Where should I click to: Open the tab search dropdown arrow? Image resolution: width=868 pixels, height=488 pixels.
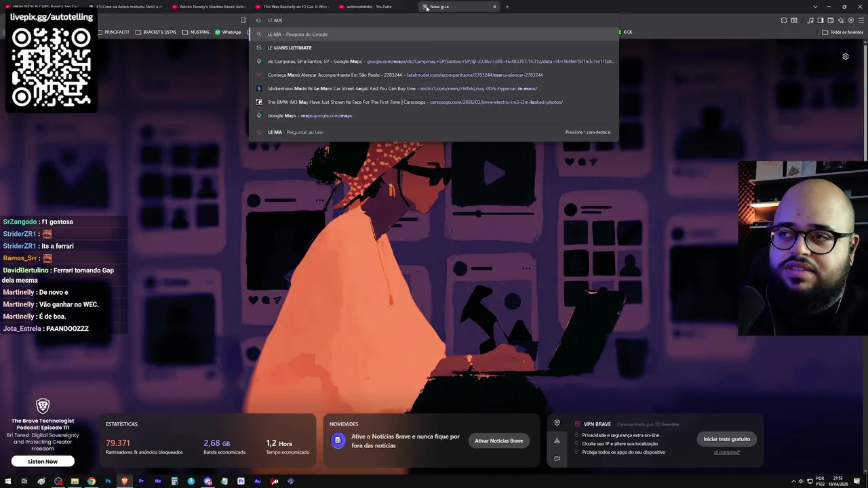click(815, 7)
